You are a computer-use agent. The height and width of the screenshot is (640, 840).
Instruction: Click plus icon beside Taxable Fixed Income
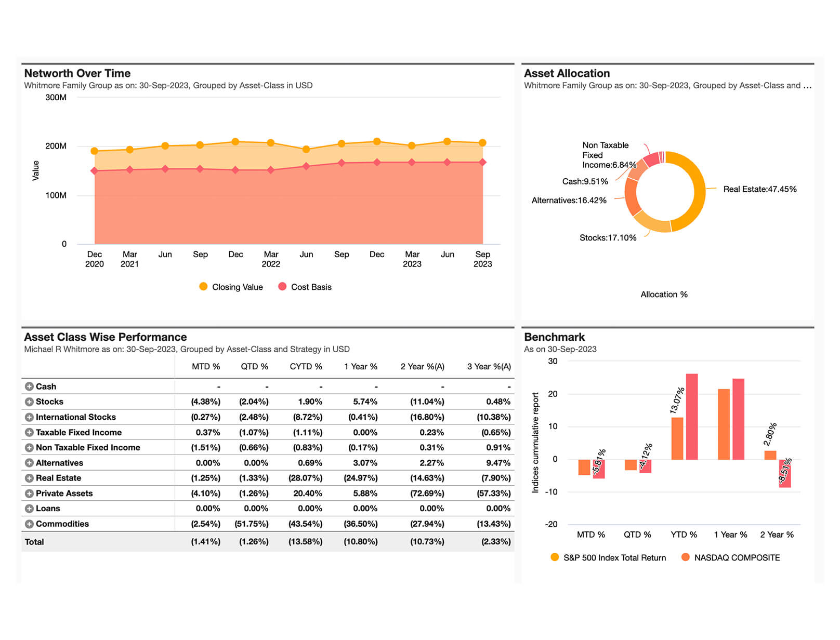[29, 432]
